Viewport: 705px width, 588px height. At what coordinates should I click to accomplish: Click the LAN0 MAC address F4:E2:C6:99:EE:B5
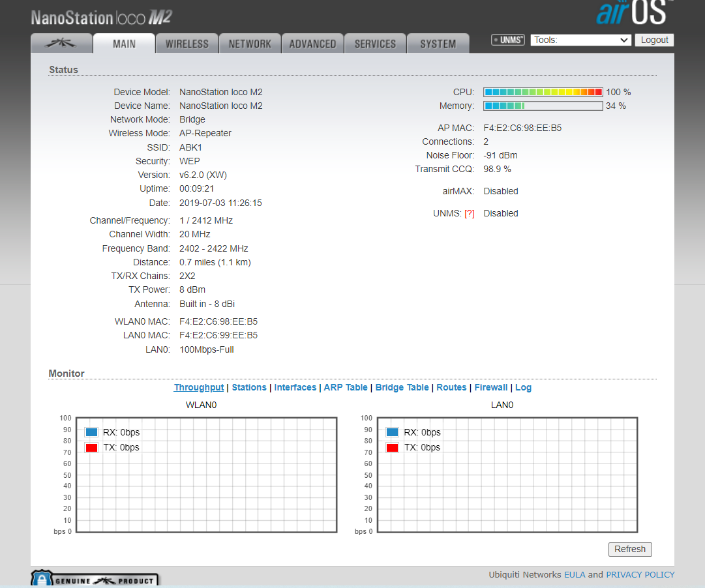[218, 335]
